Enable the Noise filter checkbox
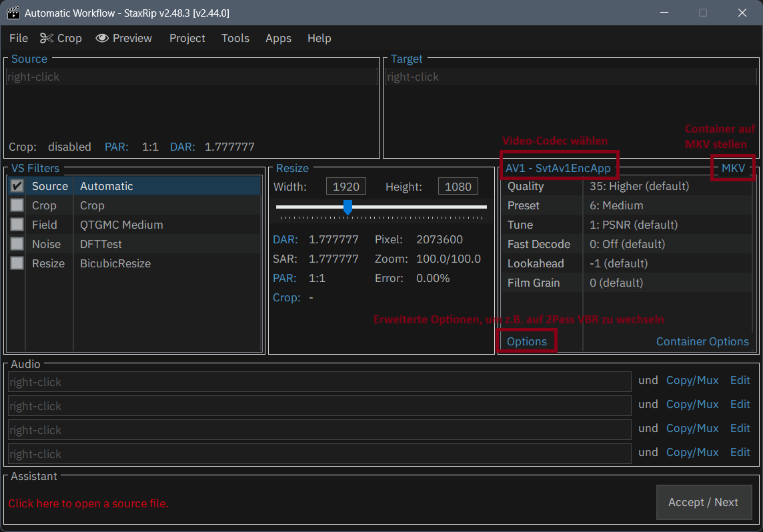 click(x=17, y=243)
